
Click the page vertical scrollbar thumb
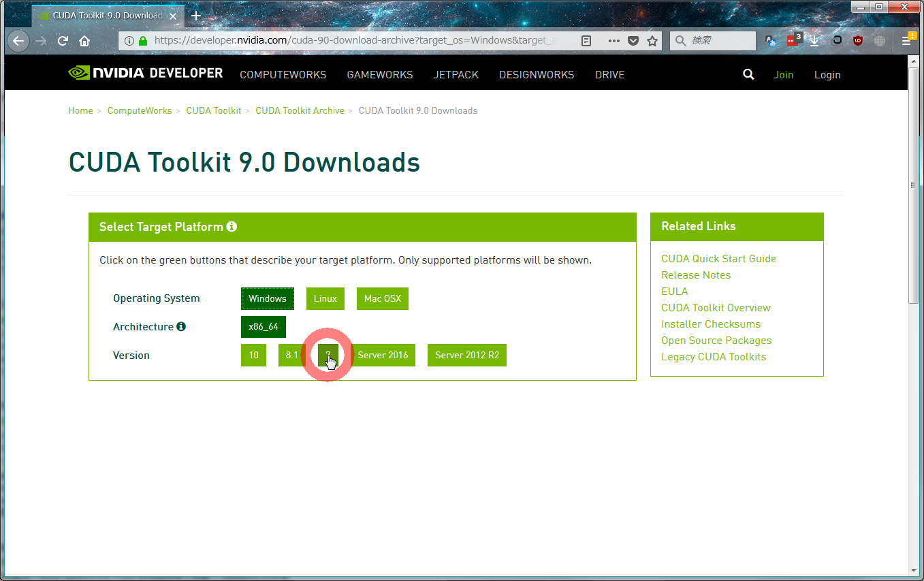pyautogui.click(x=914, y=185)
